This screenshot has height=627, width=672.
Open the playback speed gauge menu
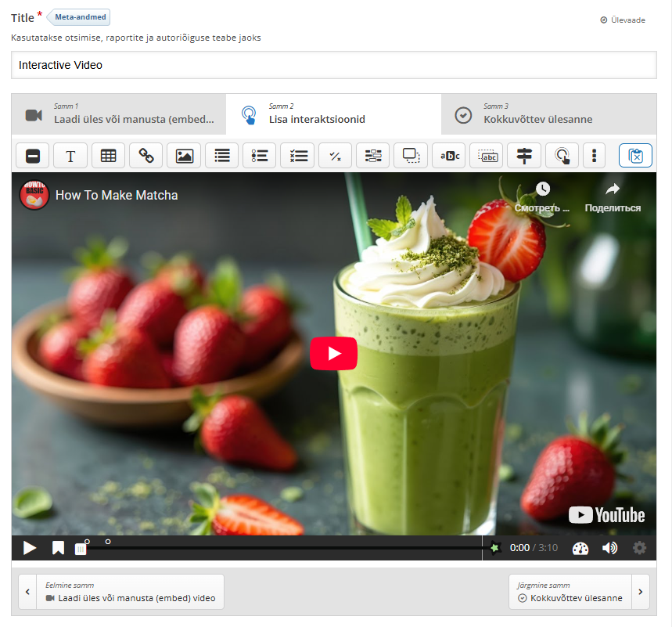point(580,548)
